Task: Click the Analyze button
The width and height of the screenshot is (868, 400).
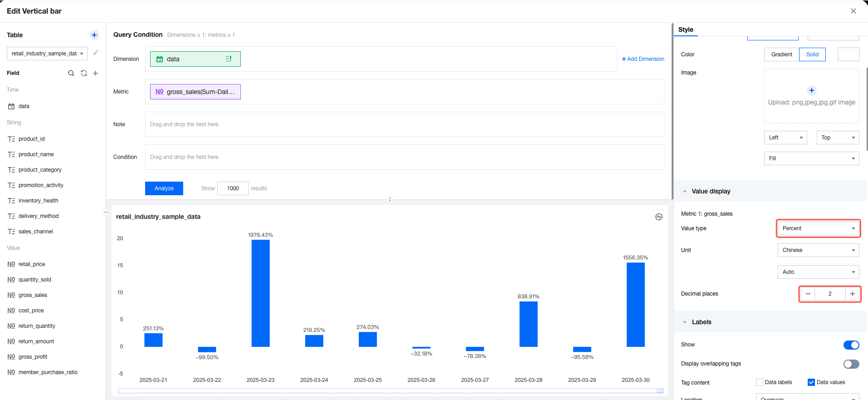Action: [164, 188]
